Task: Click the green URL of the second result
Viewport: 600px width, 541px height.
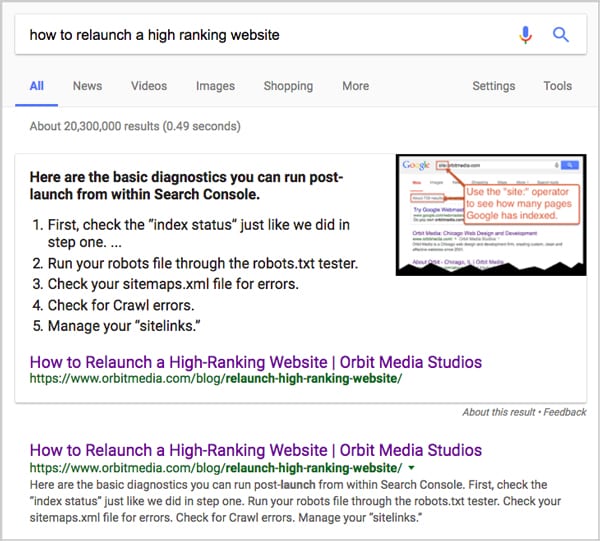Action: click(x=216, y=468)
